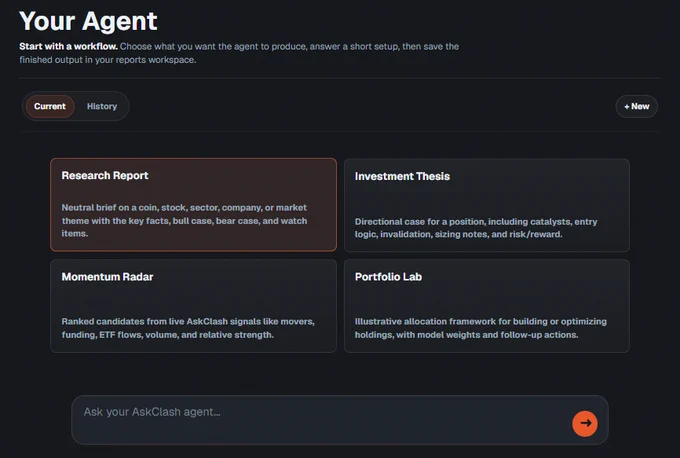The height and width of the screenshot is (458, 680).
Task: Start a new session with + New
Action: click(x=636, y=106)
